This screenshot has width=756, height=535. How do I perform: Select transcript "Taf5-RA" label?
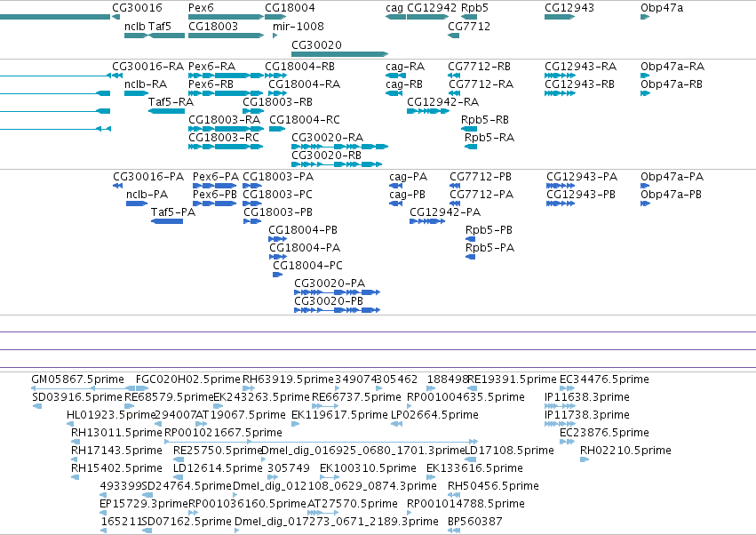click(171, 102)
